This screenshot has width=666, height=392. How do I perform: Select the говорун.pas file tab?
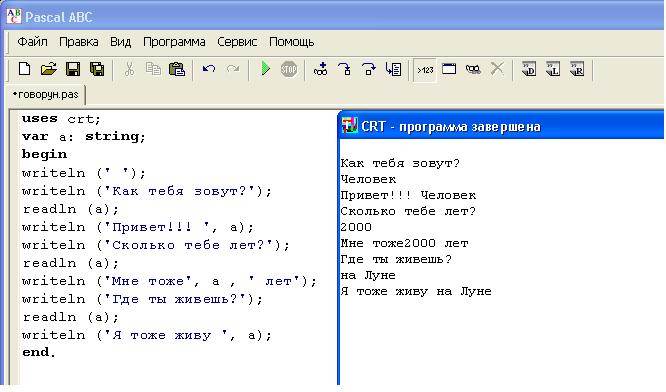pos(46,94)
